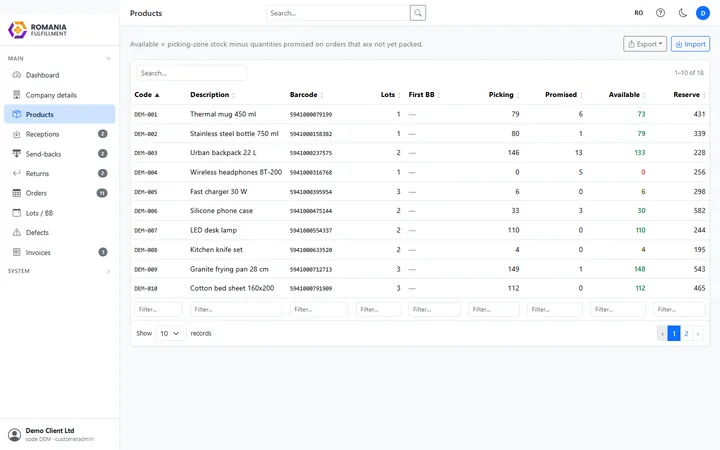720x450 pixels.
Task: Click the Returns badge showing 2
Action: pos(102,173)
